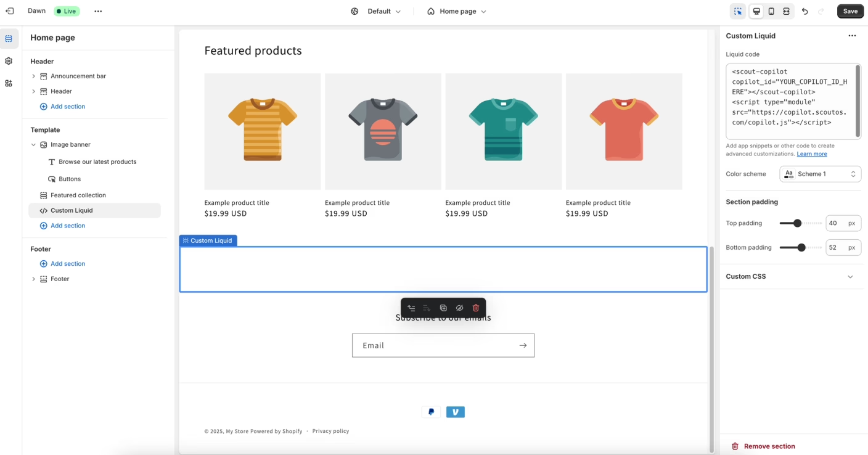Select desktop preview mode
Image resolution: width=868 pixels, height=455 pixels.
pyautogui.click(x=756, y=11)
